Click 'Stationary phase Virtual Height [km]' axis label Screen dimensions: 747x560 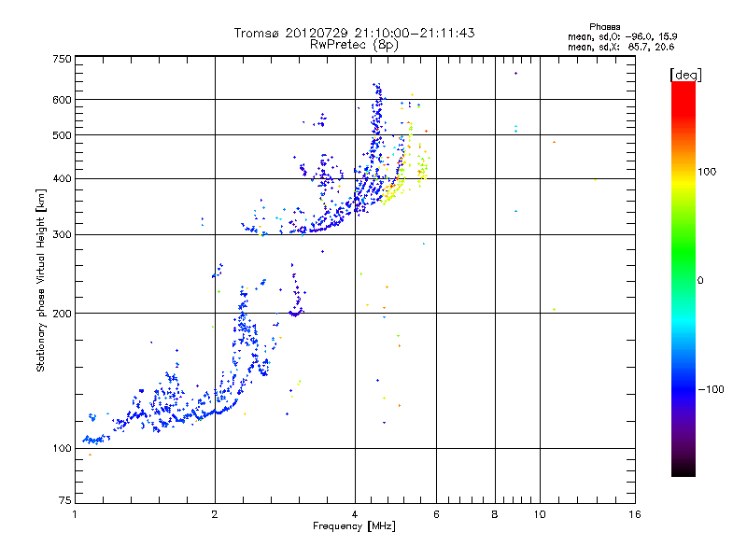coord(41,280)
